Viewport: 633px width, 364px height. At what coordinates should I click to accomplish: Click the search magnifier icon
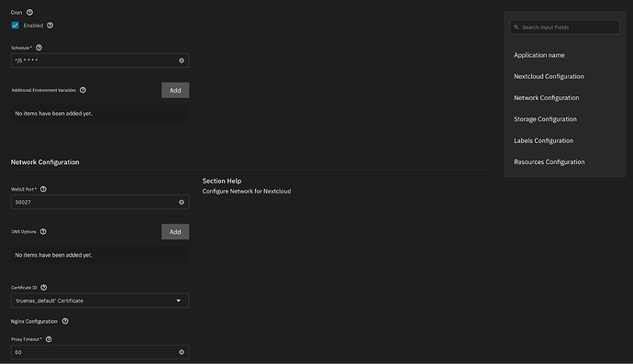(x=516, y=28)
